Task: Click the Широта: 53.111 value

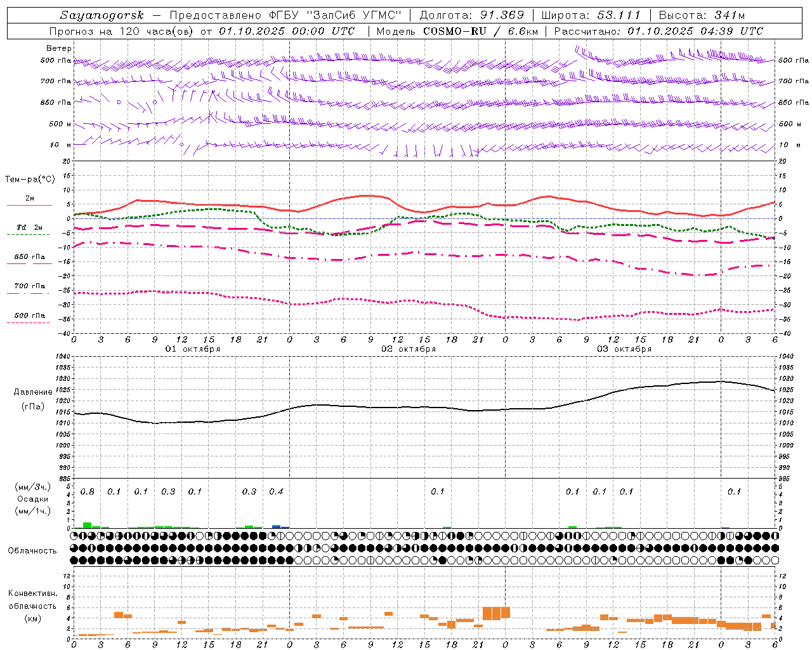Action: 591,15
